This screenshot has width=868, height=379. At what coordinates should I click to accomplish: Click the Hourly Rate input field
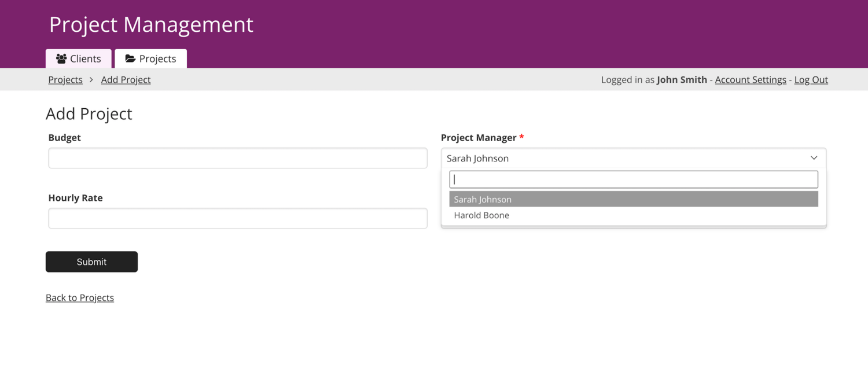pyautogui.click(x=237, y=218)
